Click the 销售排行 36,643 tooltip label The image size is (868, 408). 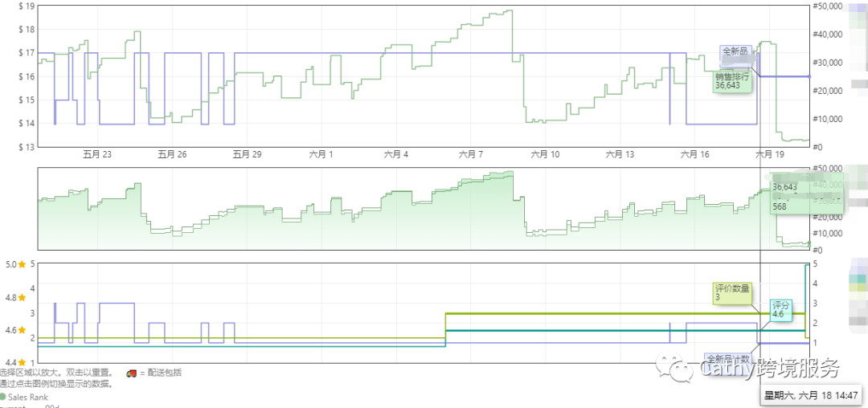tap(732, 81)
